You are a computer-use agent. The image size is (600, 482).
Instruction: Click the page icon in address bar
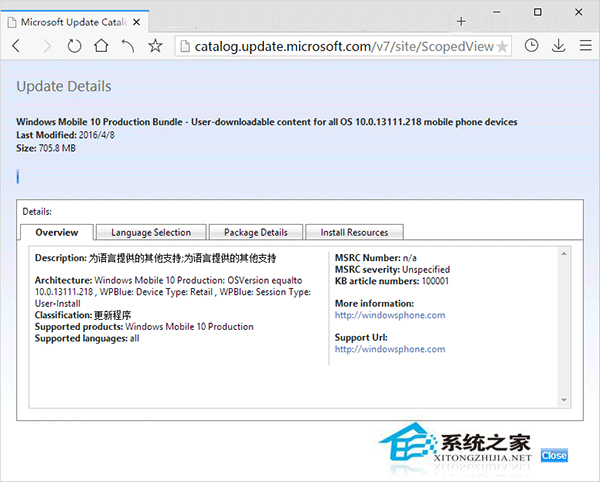tap(185, 46)
